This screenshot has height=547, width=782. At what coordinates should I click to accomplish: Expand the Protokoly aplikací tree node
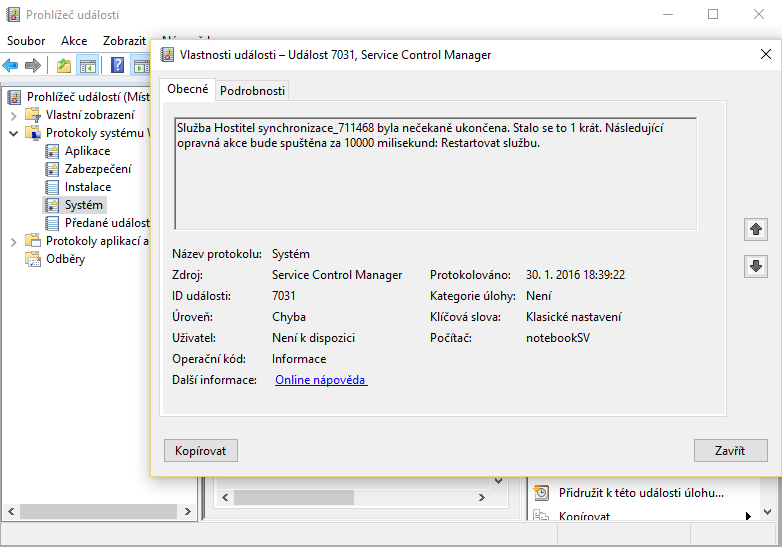point(13,241)
